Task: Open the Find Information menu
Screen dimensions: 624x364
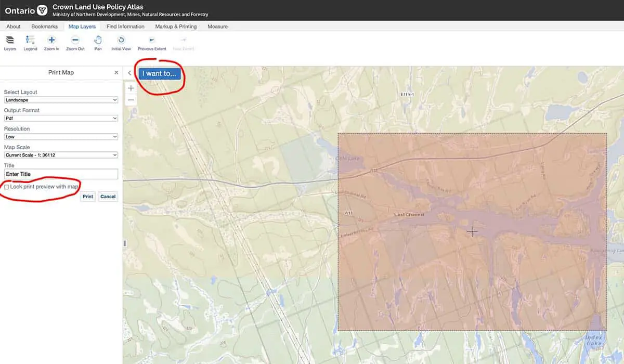Action: 125,26
